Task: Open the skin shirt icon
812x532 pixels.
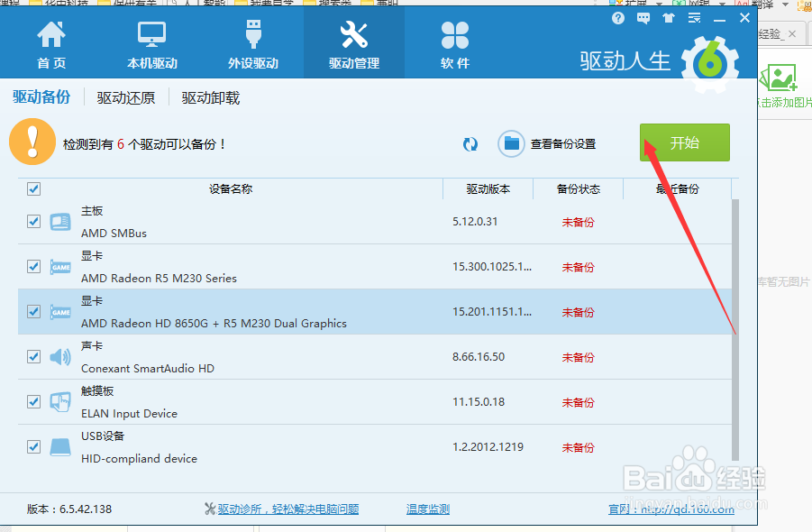Action: (x=669, y=18)
